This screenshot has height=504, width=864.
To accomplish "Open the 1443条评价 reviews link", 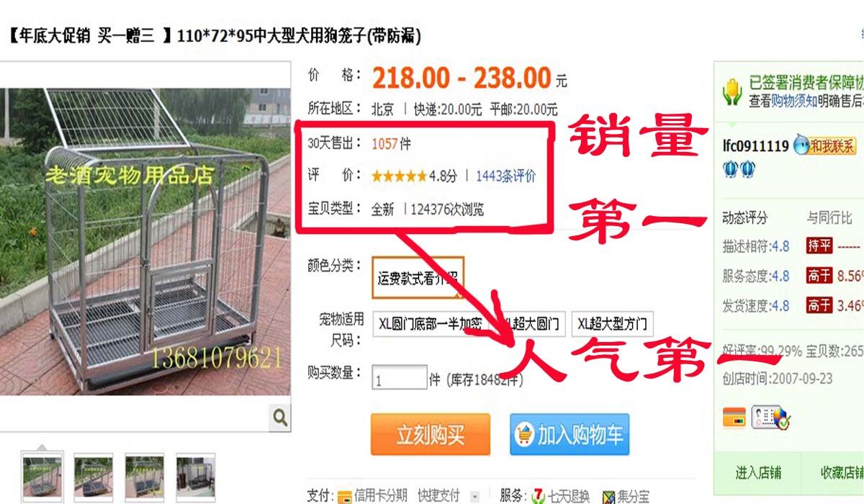I will click(x=505, y=176).
